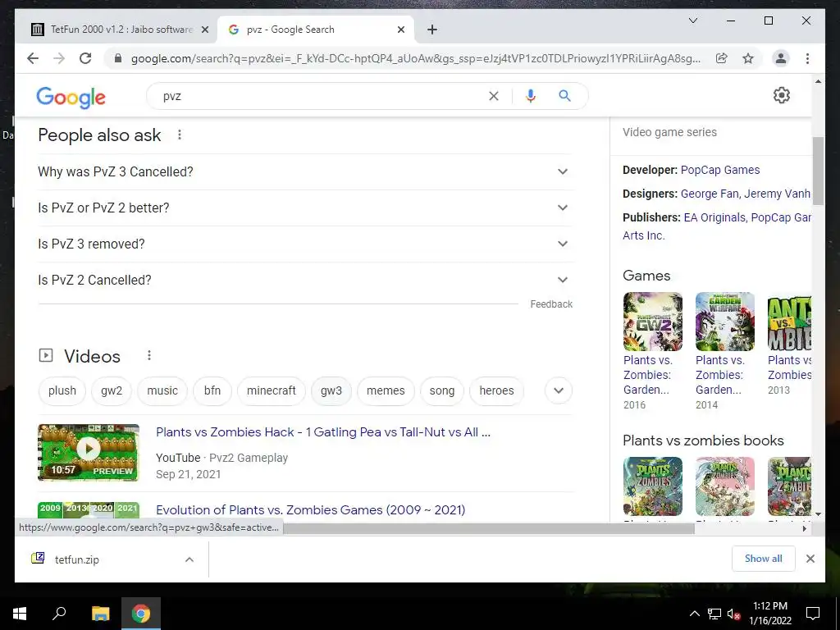Open the tab search dropdown arrow

point(692,21)
